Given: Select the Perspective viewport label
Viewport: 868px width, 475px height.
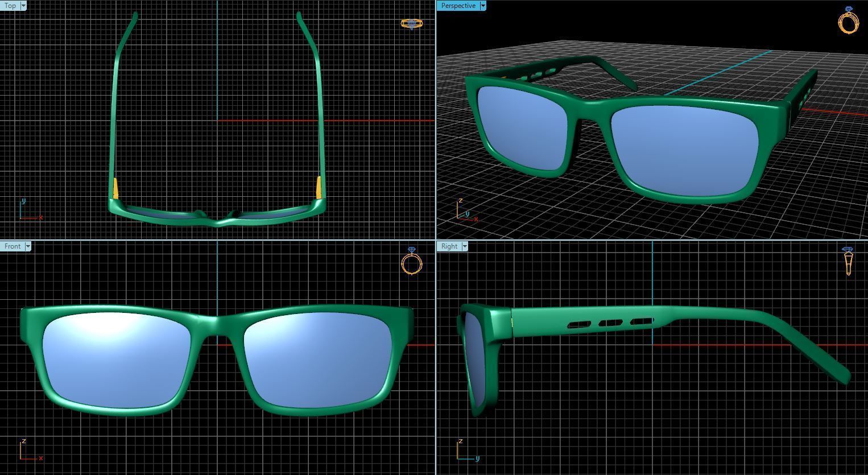Looking at the screenshot, I should point(458,6).
